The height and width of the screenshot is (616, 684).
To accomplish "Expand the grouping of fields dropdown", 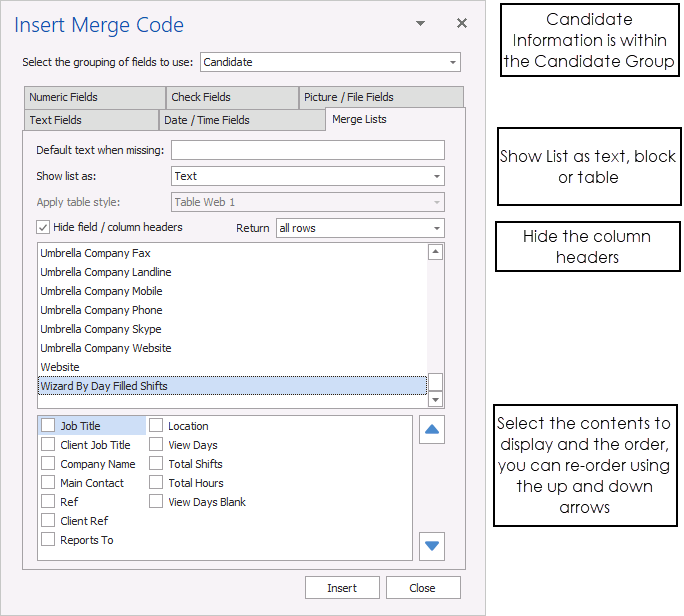I will click(x=453, y=62).
